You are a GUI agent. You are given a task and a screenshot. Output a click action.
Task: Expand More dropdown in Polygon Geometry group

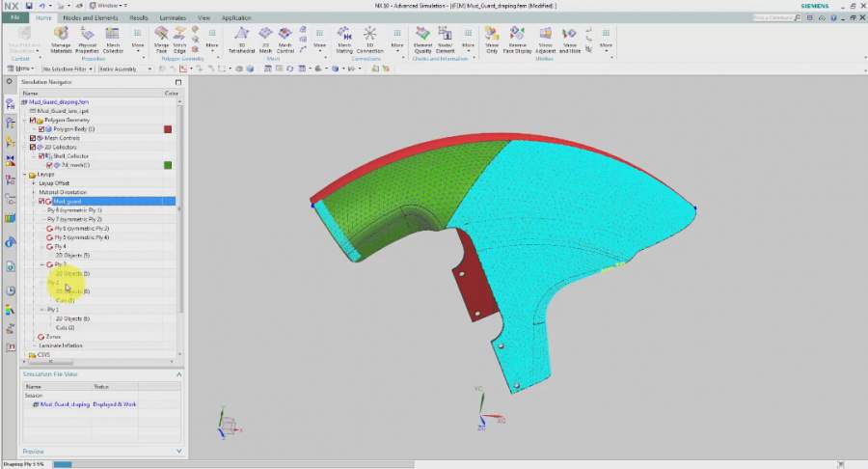pyautogui.click(x=212, y=41)
